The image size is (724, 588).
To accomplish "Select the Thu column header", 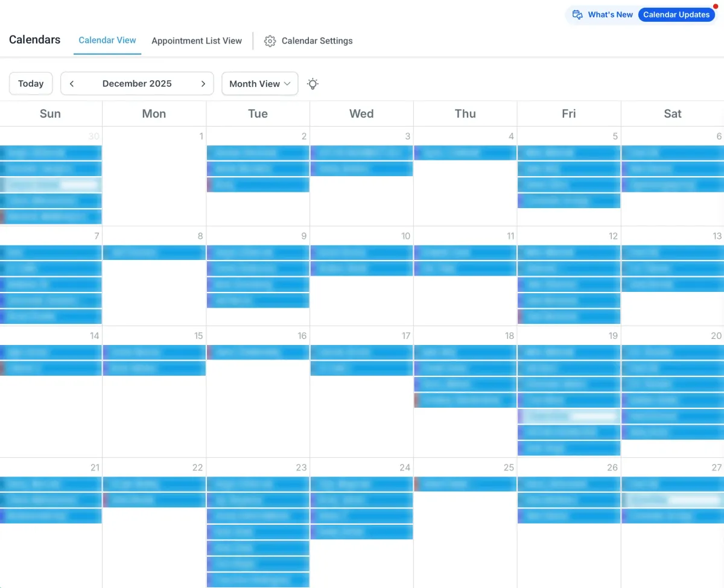I will coord(465,113).
